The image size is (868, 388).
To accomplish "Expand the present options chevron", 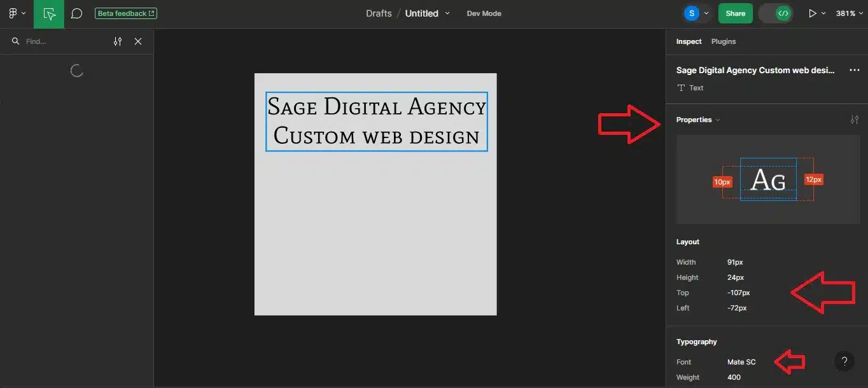I will 823,13.
